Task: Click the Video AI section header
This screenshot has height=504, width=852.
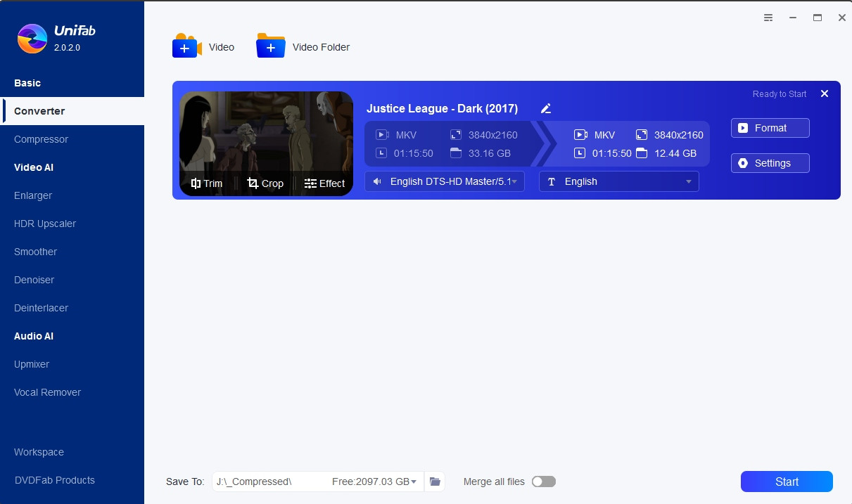Action: 34,167
